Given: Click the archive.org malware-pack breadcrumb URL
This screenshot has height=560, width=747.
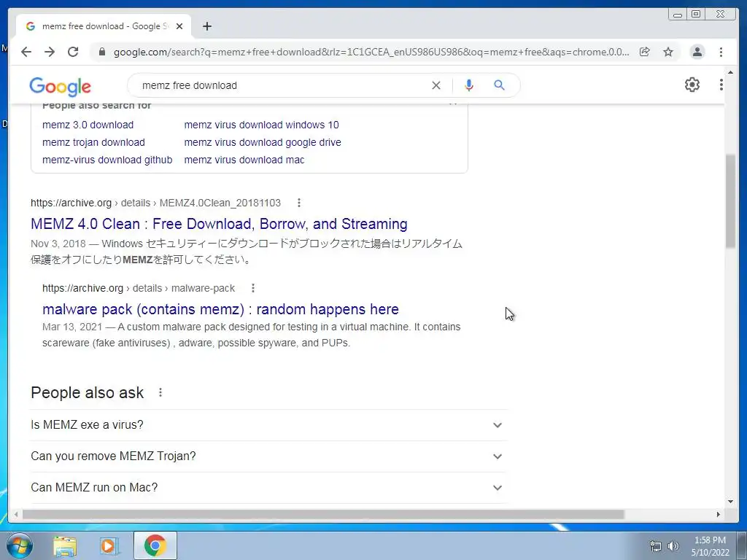Looking at the screenshot, I should 139,288.
